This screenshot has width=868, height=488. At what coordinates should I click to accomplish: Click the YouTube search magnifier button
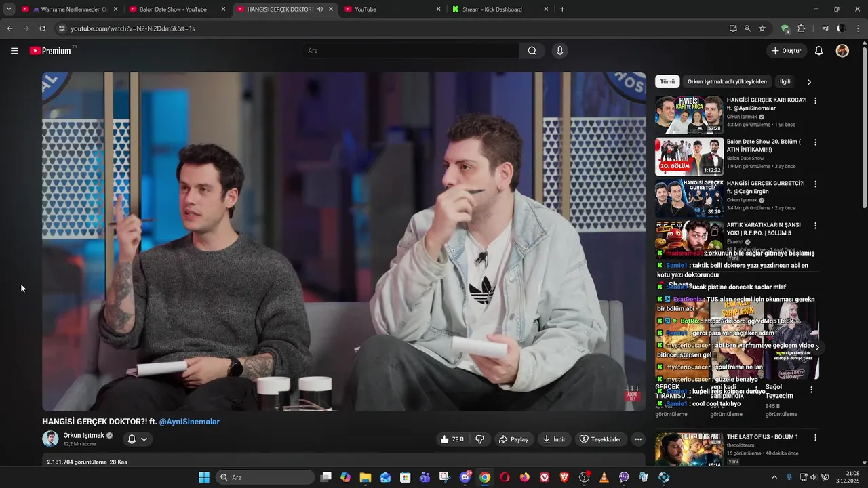[532, 51]
